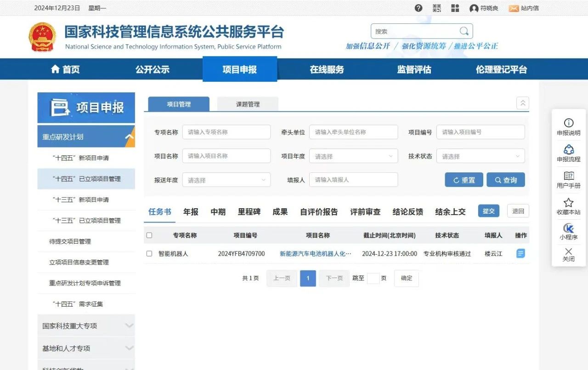Click page 1 in the pagination bar
The image size is (588, 370).
click(308, 278)
